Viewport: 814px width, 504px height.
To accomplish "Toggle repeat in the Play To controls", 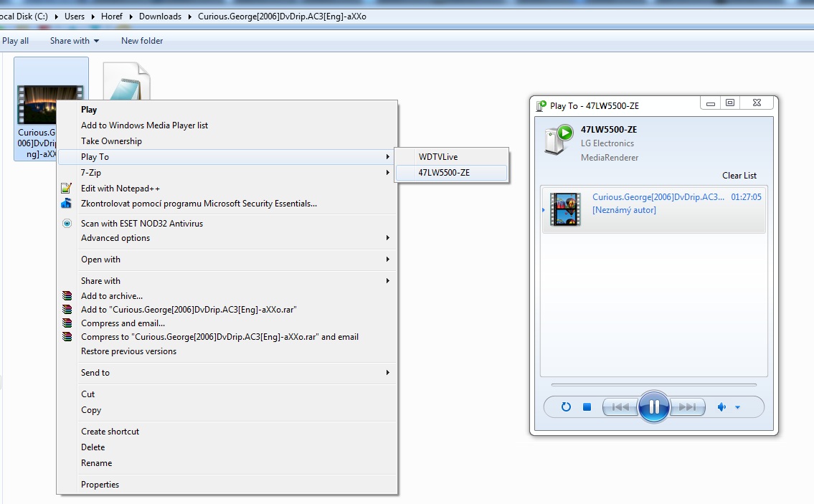I will coord(566,407).
